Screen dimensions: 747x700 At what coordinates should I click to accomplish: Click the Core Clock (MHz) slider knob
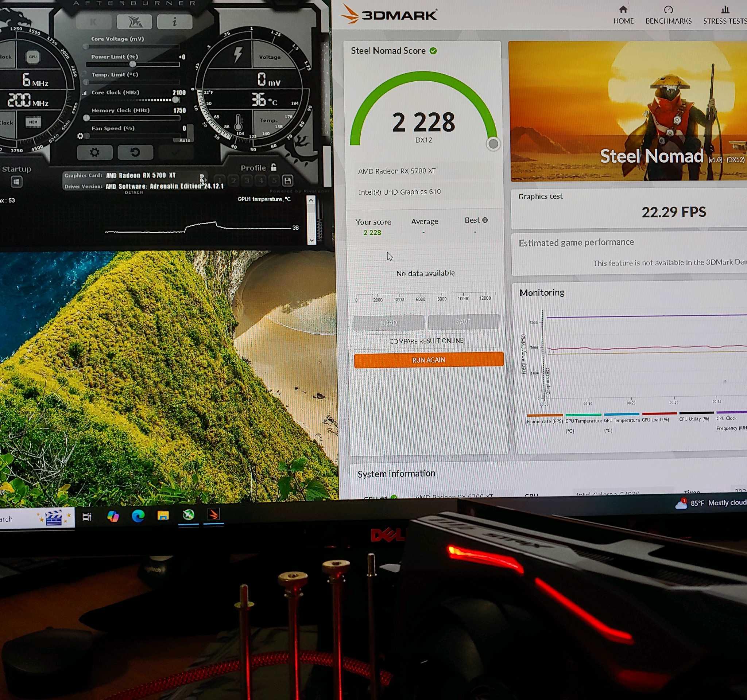point(175,100)
